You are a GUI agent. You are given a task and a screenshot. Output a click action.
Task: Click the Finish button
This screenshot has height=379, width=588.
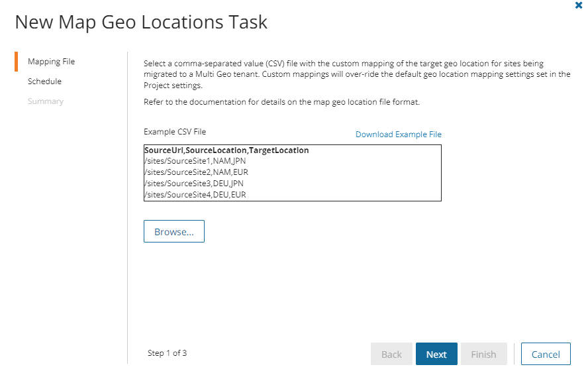pos(483,354)
